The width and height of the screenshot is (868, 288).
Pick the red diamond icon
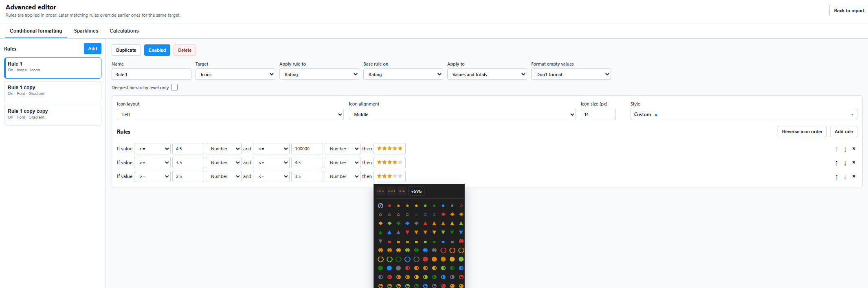pyautogui.click(x=443, y=214)
